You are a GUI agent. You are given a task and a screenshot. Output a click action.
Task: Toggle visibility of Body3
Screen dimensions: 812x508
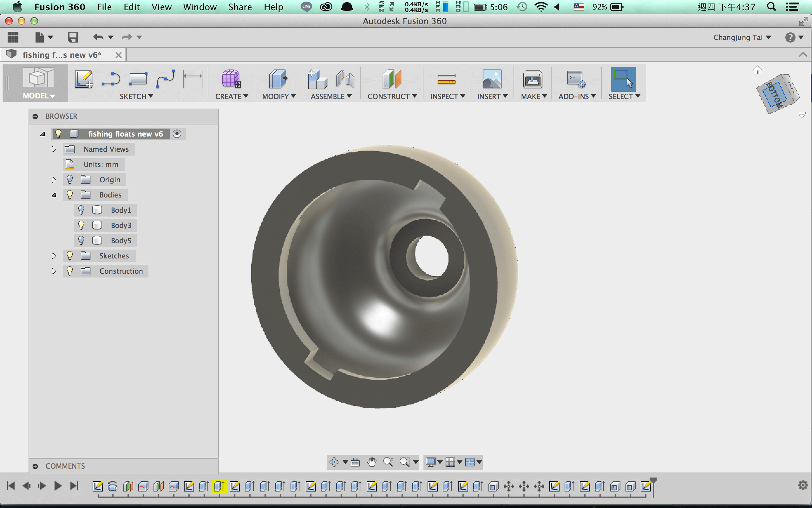pos(81,225)
